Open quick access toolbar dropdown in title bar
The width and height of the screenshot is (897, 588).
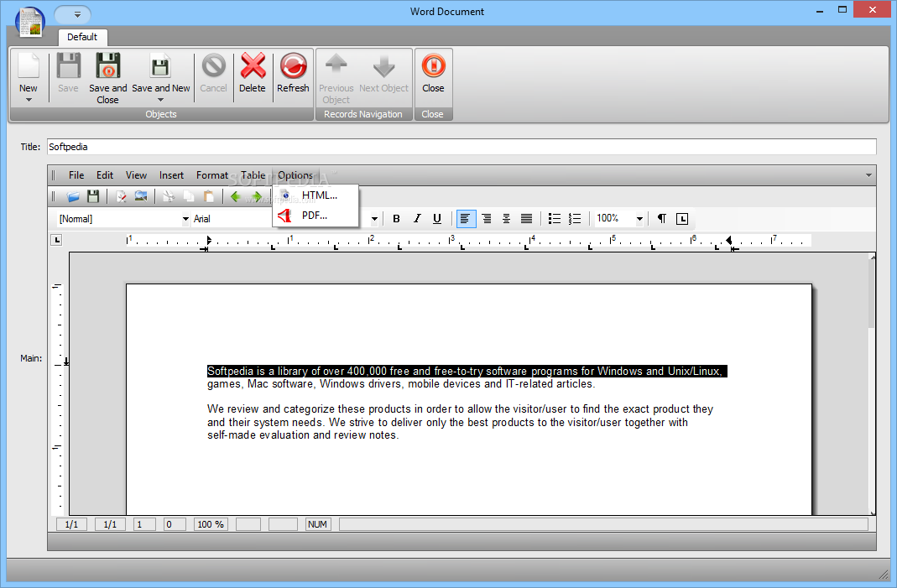coord(77,14)
